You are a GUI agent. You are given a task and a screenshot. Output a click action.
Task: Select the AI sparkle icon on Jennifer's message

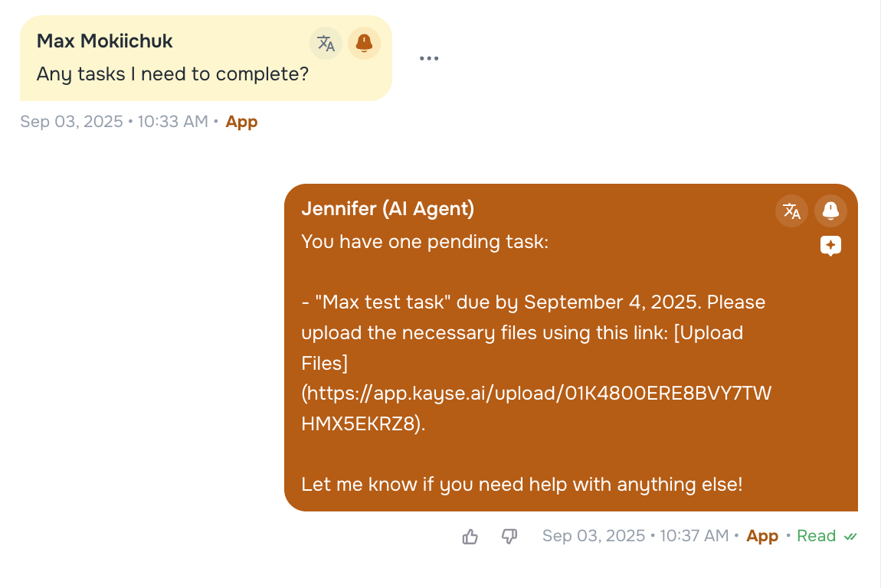[830, 246]
